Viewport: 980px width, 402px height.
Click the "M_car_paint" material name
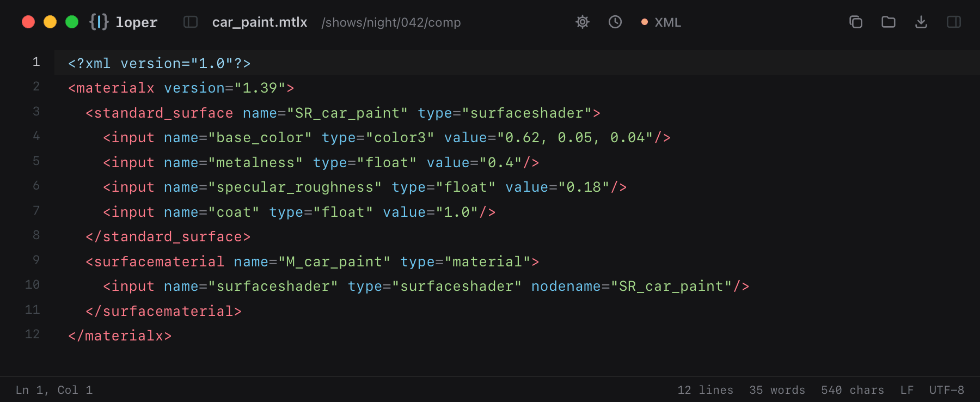coord(334,261)
